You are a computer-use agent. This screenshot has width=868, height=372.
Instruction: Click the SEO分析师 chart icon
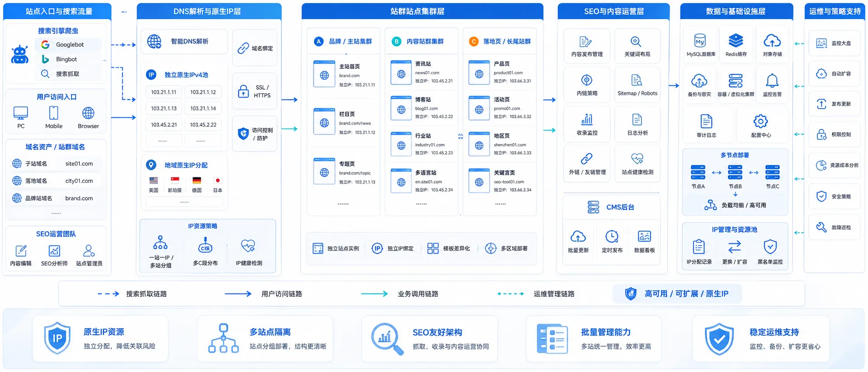pyautogui.click(x=54, y=251)
